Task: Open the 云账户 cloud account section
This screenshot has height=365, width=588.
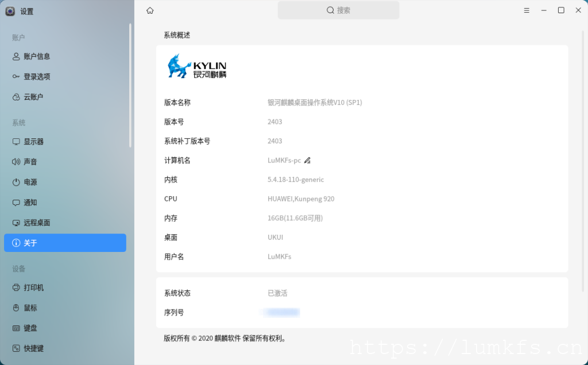Action: 33,97
